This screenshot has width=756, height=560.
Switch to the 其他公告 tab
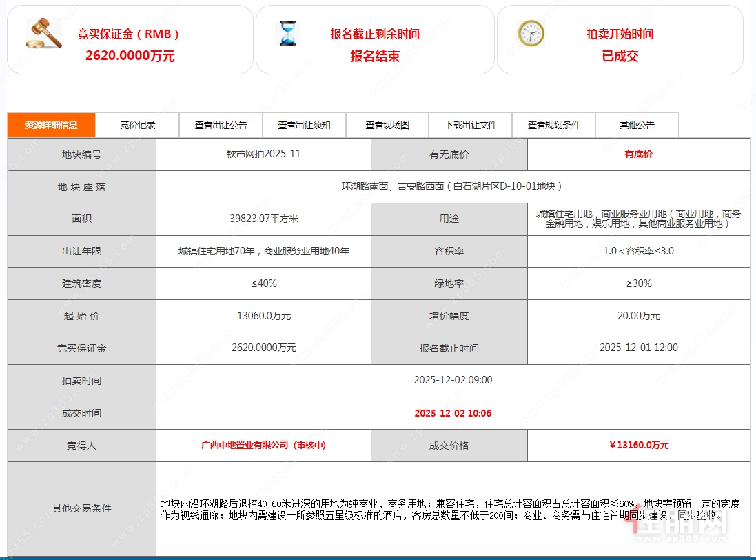coord(637,125)
